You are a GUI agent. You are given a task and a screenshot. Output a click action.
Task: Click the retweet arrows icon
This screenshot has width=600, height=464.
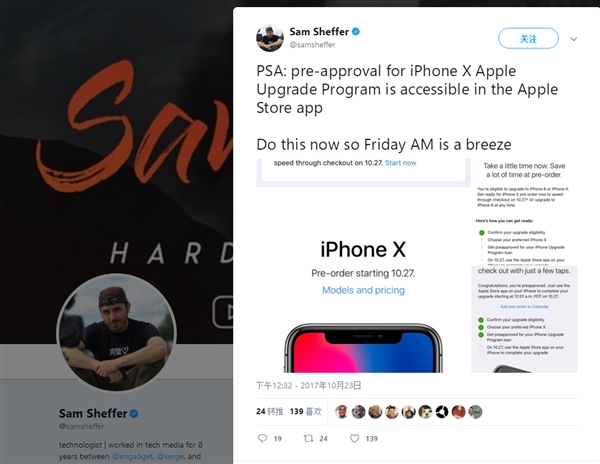click(x=308, y=438)
